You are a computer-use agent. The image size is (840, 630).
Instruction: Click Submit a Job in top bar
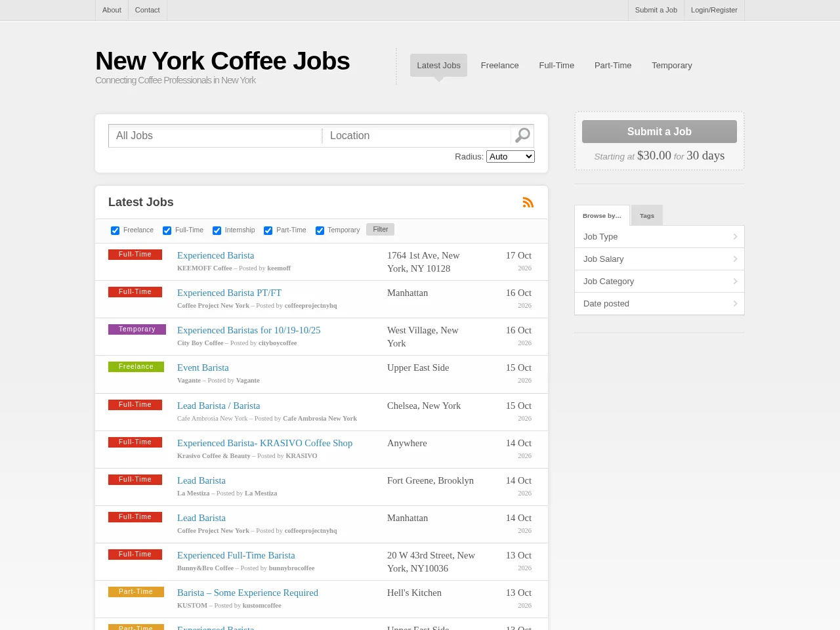coord(656,10)
